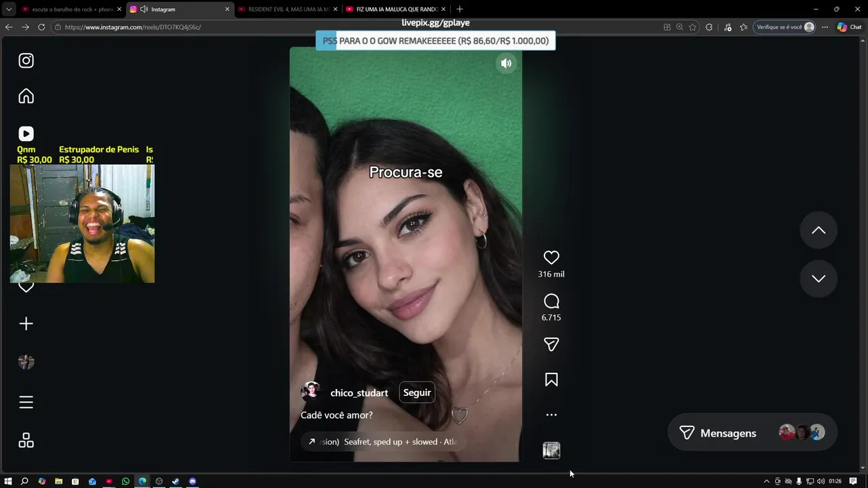The width and height of the screenshot is (868, 488).
Task: Open the Reels icon in sidebar
Action: coord(26,134)
